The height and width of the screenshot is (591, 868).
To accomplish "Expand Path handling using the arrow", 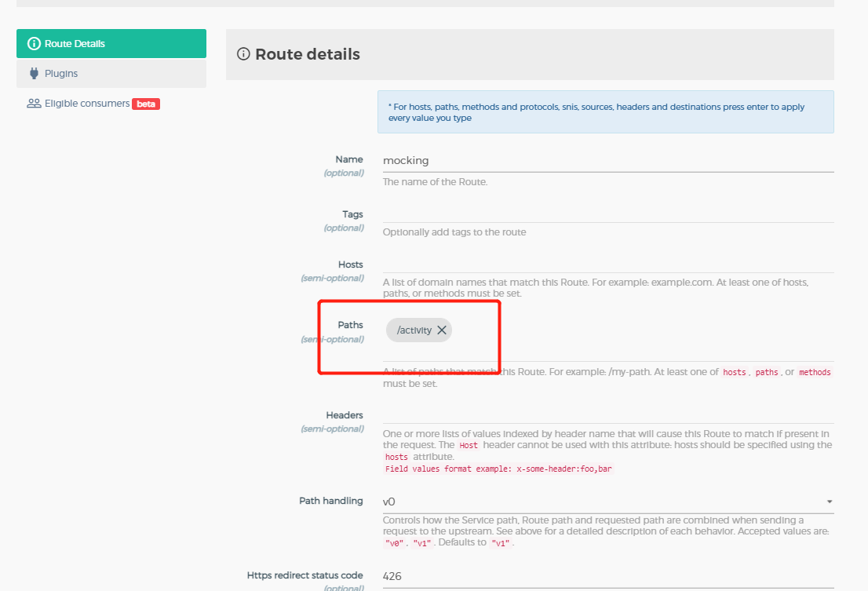I will (830, 502).
